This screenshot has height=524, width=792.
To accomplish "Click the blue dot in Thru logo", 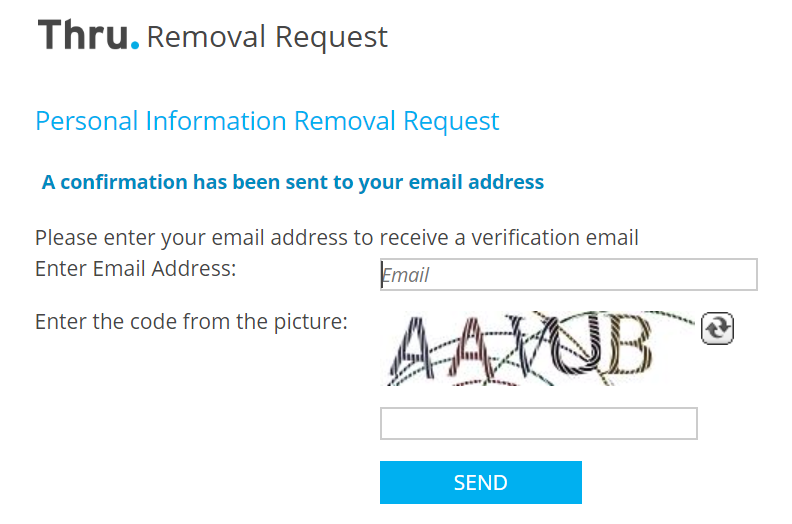I will (x=135, y=45).
